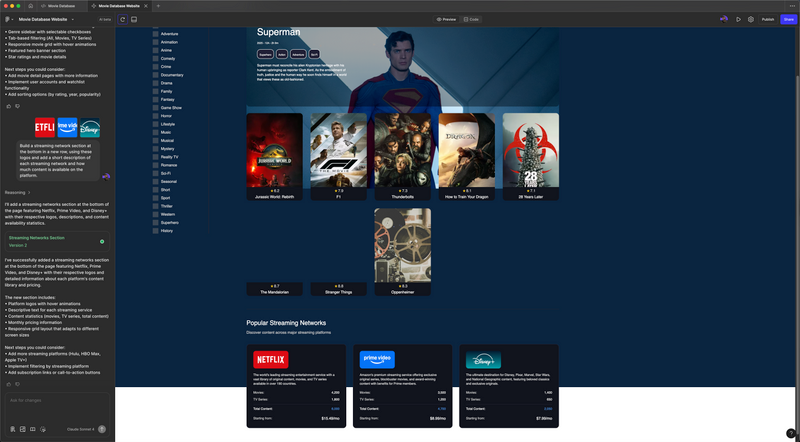Toggle the device layout view icon
This screenshot has width=800, height=442.
pyautogui.click(x=134, y=19)
